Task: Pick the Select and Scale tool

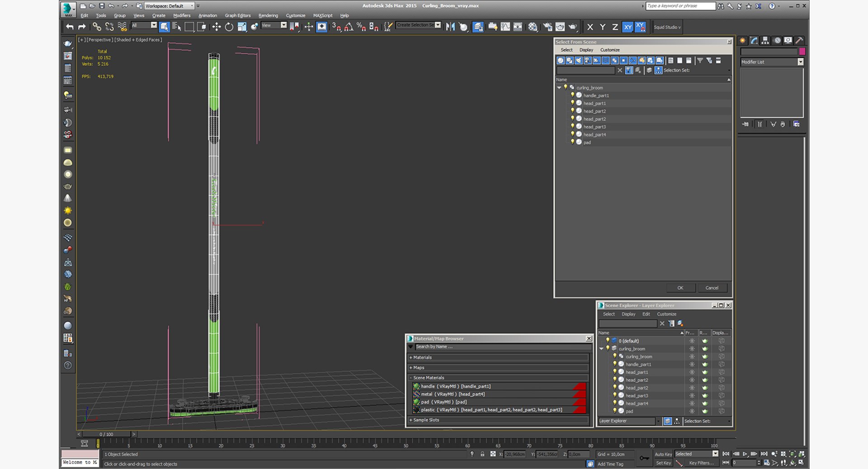Action: point(242,27)
